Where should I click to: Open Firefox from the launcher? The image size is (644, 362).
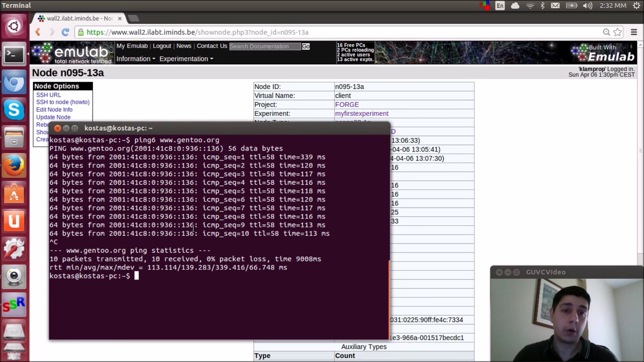point(14,165)
